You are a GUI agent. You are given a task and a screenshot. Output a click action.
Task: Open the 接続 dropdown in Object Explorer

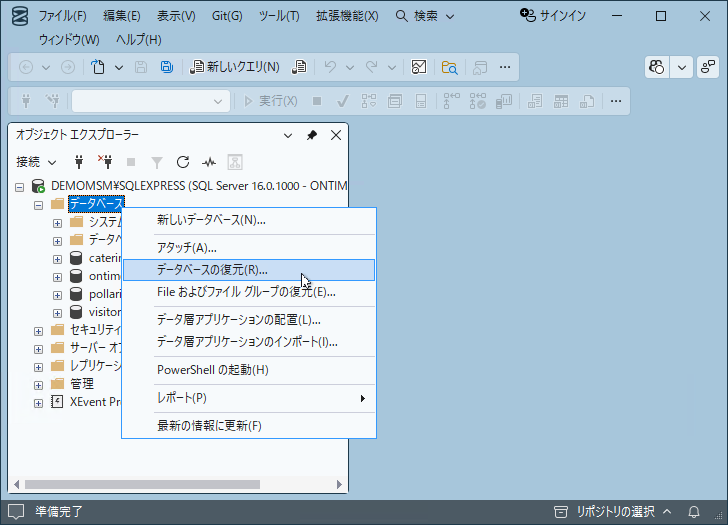coord(37,161)
